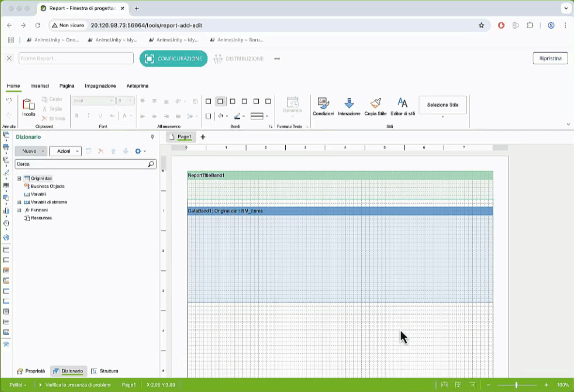Pin the Dizionario panel
Image resolution: width=574 pixels, height=392 pixels.
[152, 137]
